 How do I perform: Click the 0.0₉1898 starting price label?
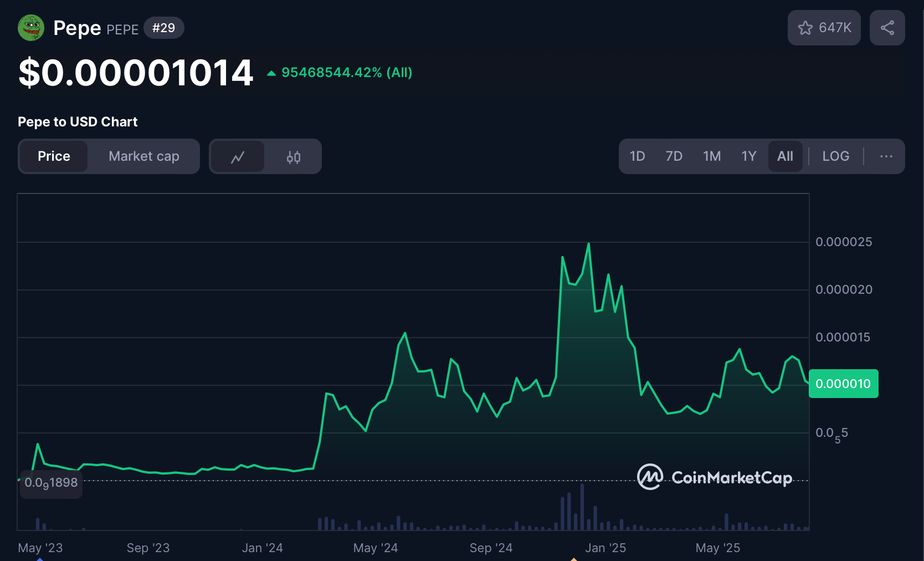51,483
